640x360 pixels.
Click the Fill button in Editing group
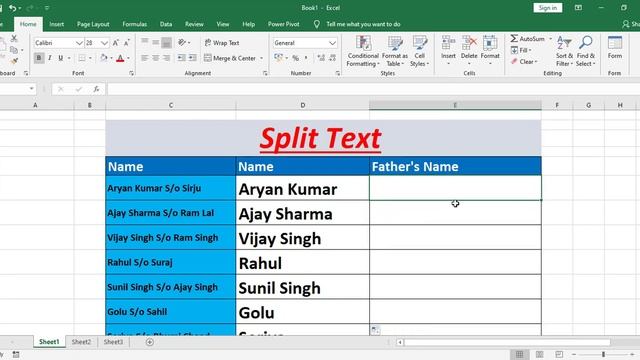click(520, 50)
